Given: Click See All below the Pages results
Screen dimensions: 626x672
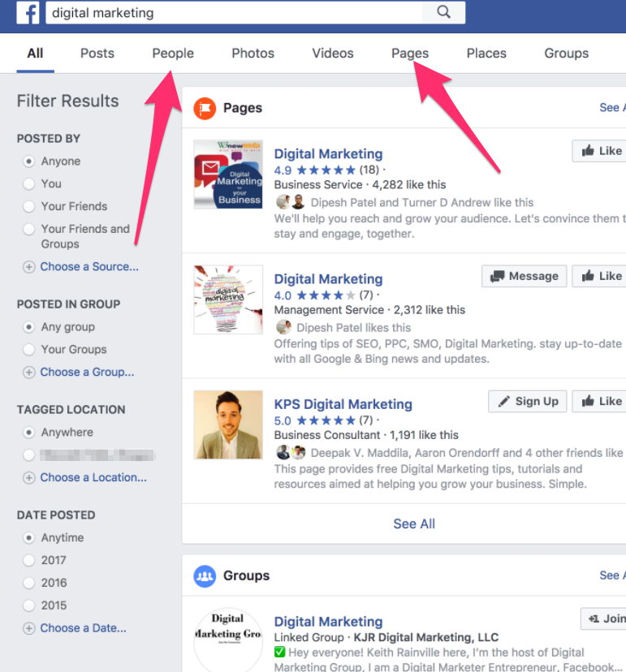Looking at the screenshot, I should click(x=414, y=523).
